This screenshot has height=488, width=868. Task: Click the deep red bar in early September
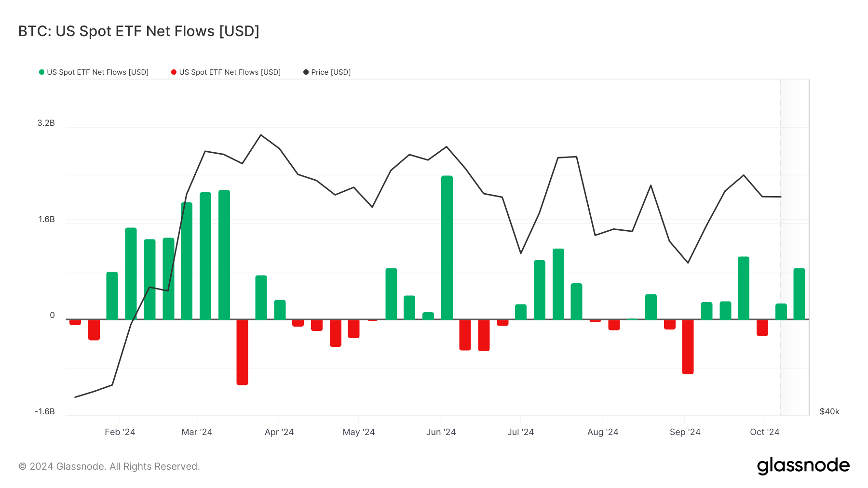688,347
